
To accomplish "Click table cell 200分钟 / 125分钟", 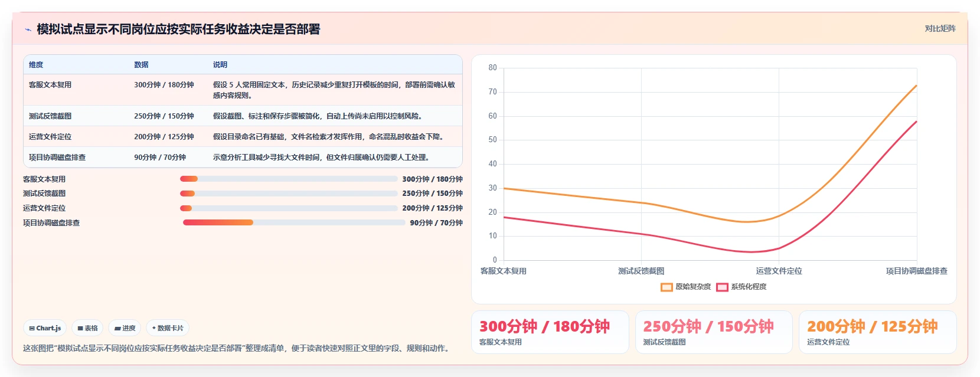I will [164, 137].
